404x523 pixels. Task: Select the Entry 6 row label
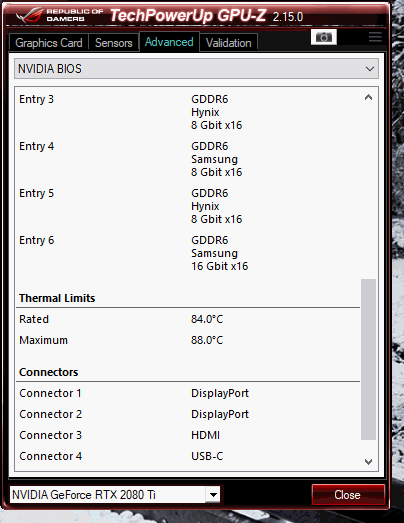tap(36, 240)
